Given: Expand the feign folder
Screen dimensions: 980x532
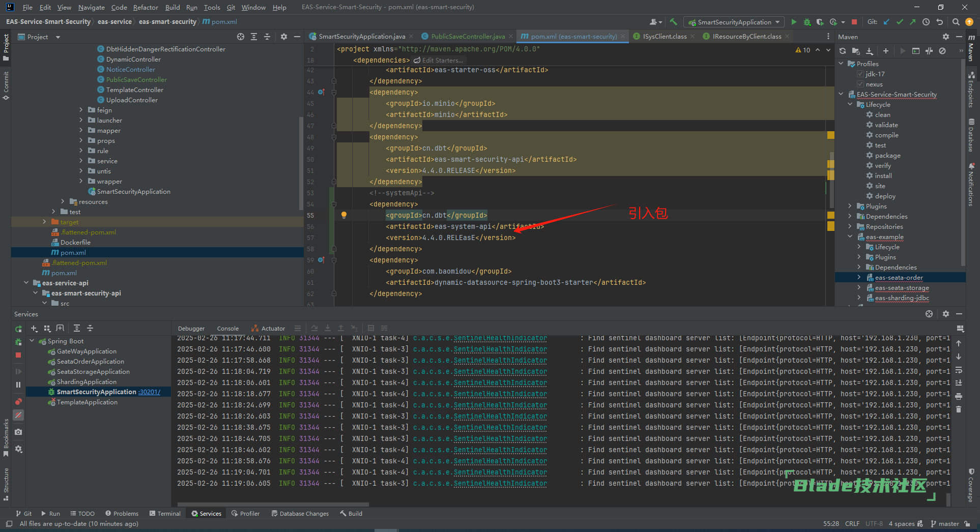Looking at the screenshot, I should (x=81, y=110).
